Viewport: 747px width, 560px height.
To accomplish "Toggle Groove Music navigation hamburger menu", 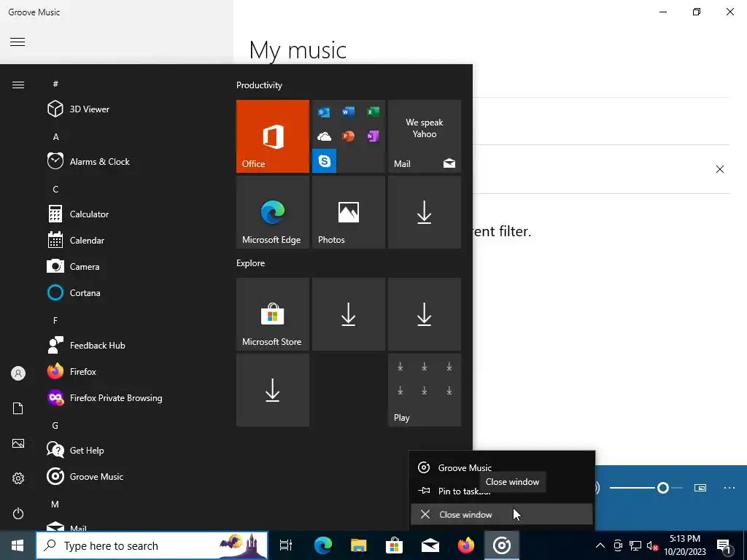I will 18,42.
